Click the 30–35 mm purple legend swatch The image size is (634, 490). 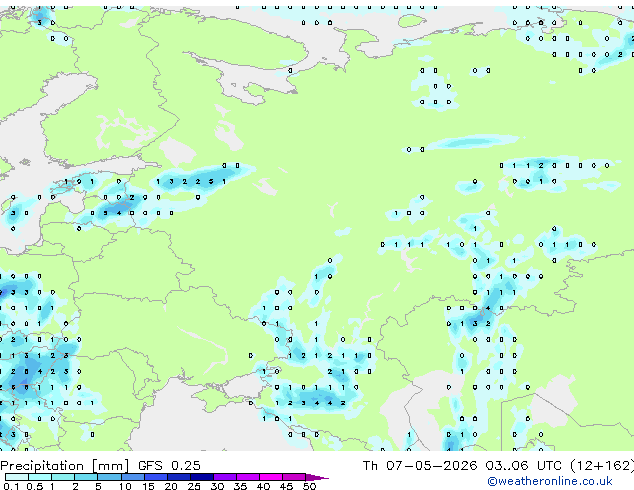[x=225, y=477]
